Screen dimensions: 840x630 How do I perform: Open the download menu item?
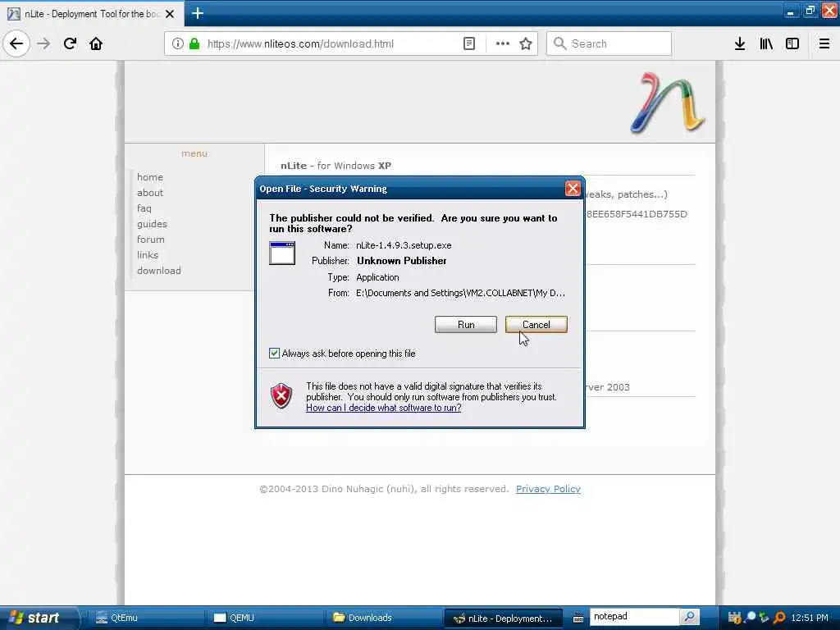pyautogui.click(x=159, y=271)
